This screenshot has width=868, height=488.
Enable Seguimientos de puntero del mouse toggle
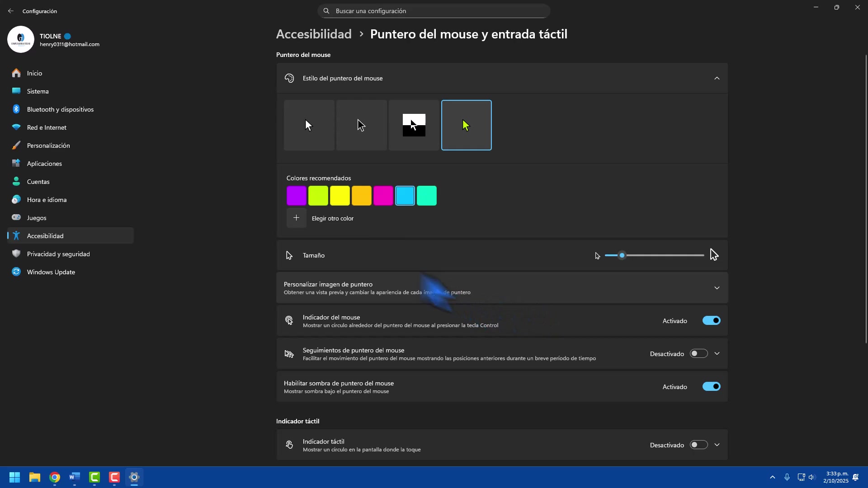[x=699, y=353]
